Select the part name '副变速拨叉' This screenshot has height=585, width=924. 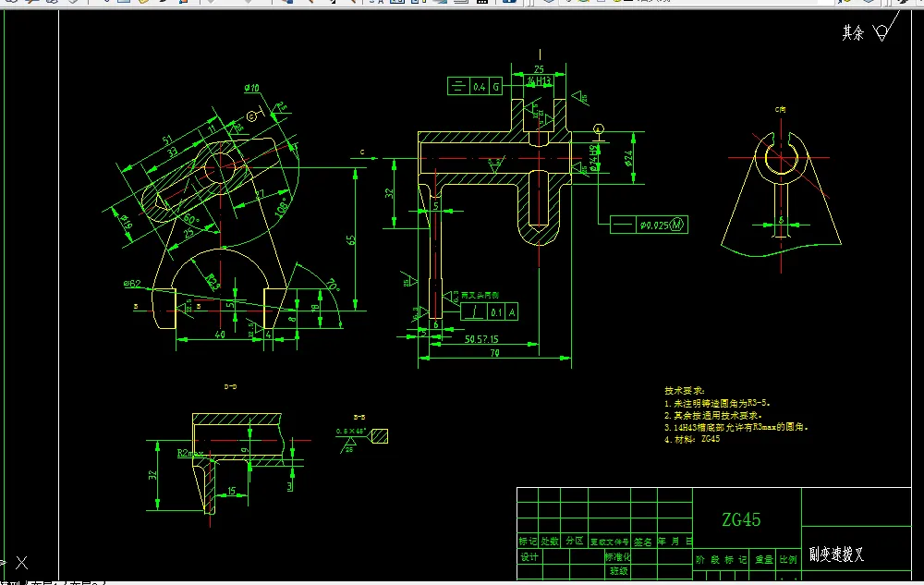(836, 555)
